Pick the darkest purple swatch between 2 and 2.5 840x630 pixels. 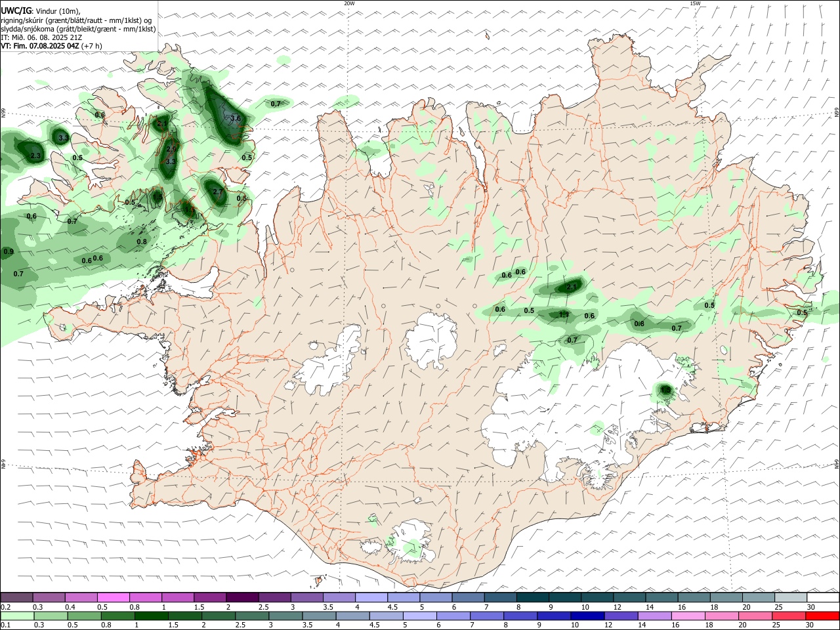coord(241,598)
